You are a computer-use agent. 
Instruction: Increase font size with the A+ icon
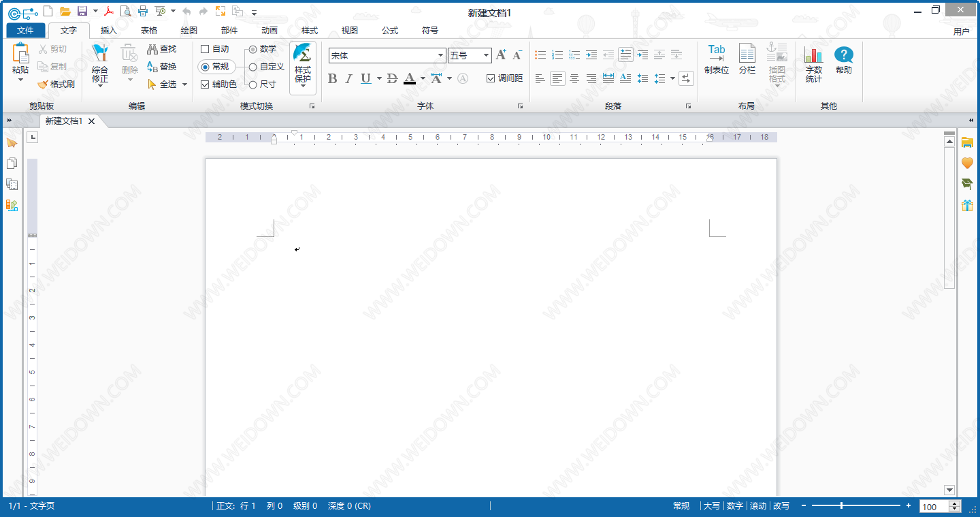pyautogui.click(x=502, y=55)
